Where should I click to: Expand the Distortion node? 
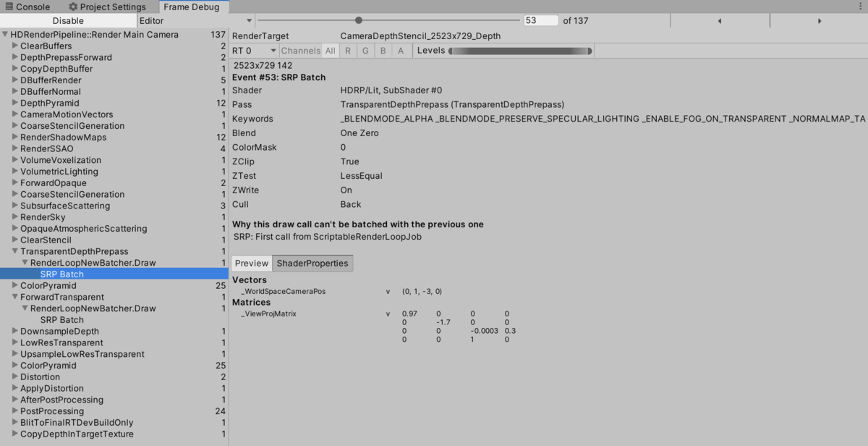15,377
